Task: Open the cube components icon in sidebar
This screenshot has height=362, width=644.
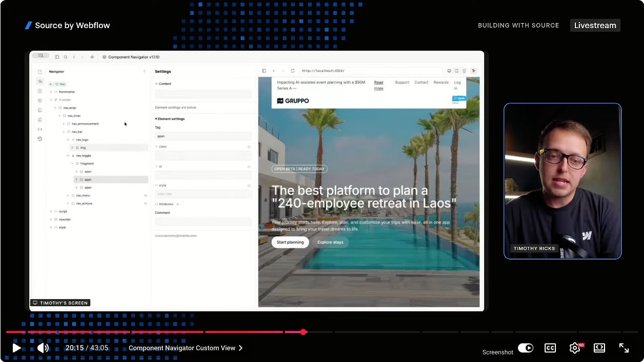Action: [40, 100]
